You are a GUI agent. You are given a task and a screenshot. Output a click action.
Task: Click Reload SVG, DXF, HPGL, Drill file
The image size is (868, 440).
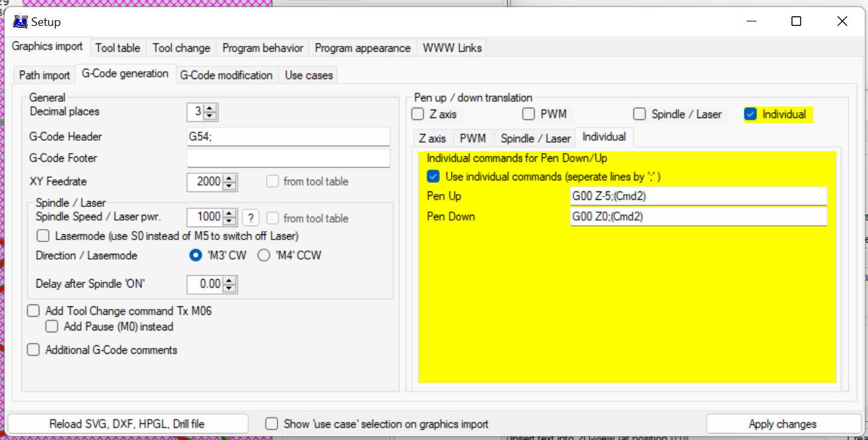point(127,424)
